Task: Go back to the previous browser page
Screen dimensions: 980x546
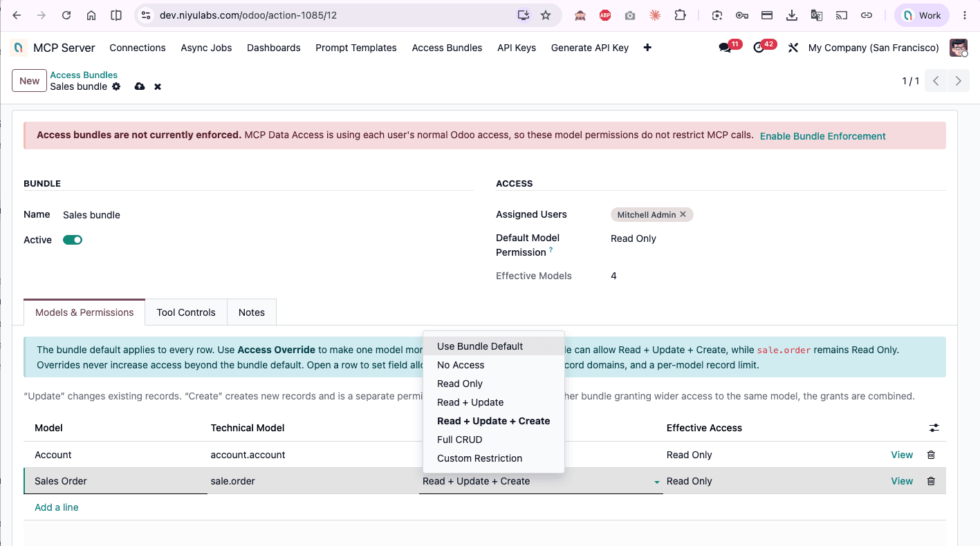Action: pos(17,15)
